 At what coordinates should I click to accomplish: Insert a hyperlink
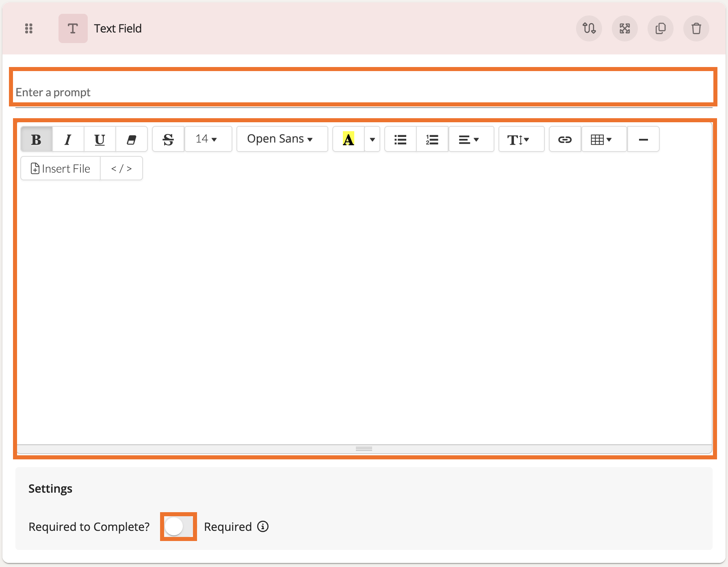[x=565, y=139]
